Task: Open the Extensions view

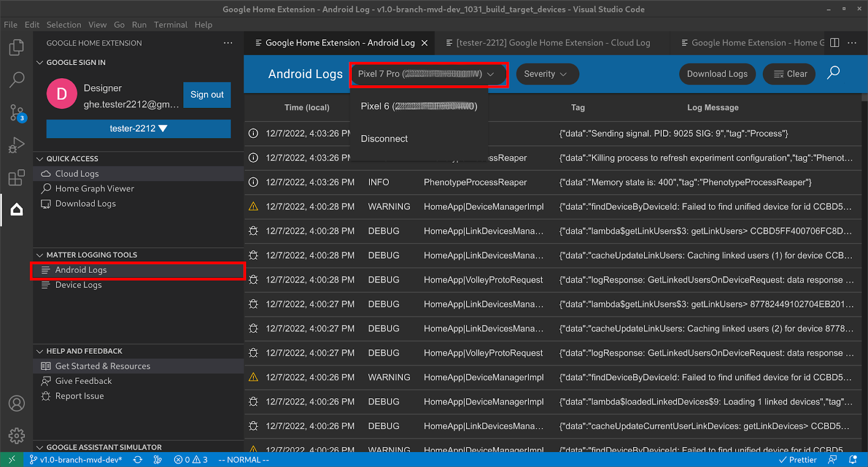Action: coord(16,178)
